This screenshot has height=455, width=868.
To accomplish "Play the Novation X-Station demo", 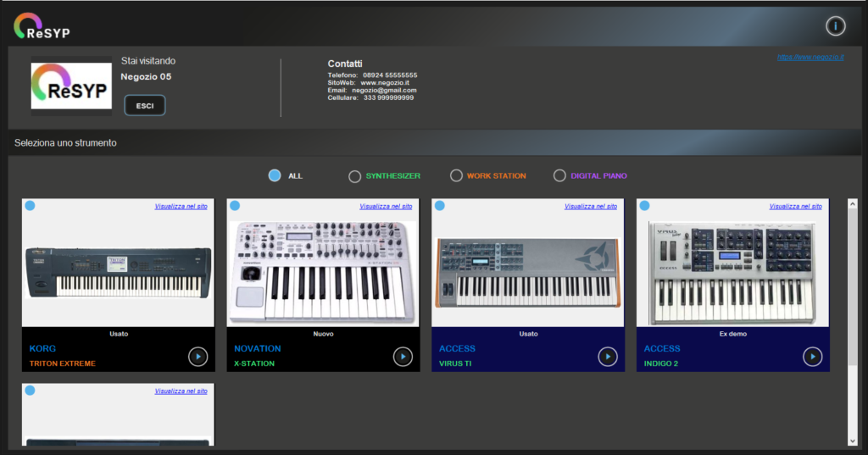I will click(x=403, y=357).
